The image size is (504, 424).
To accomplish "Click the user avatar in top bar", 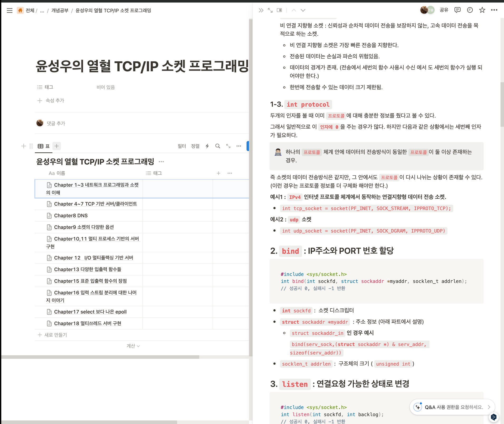I will click(x=424, y=10).
